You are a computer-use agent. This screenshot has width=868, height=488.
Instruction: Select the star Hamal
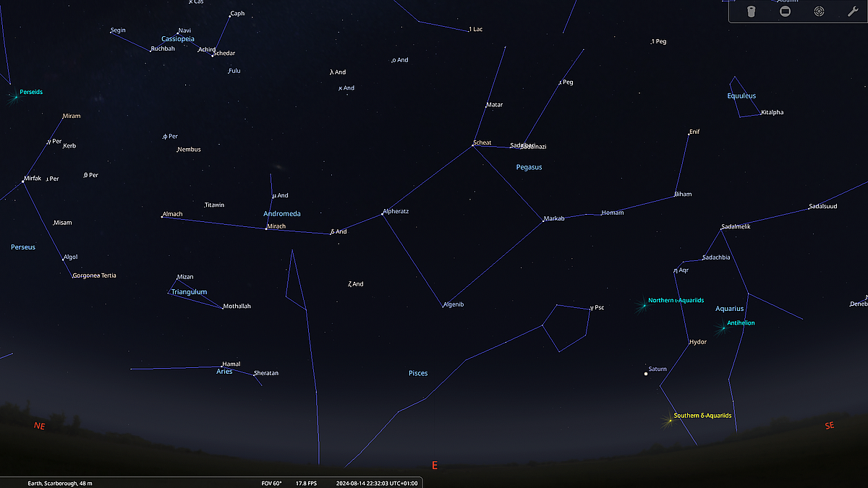click(223, 366)
